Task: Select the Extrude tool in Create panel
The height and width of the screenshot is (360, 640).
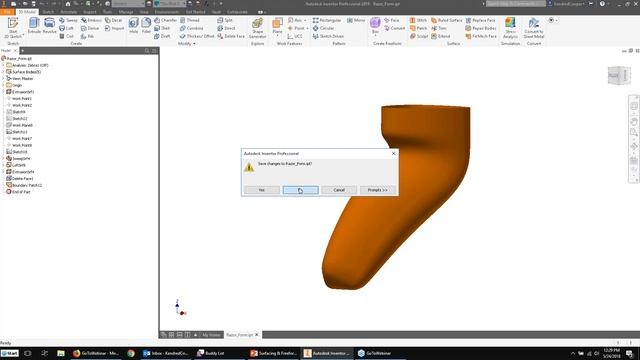Action: click(34, 26)
